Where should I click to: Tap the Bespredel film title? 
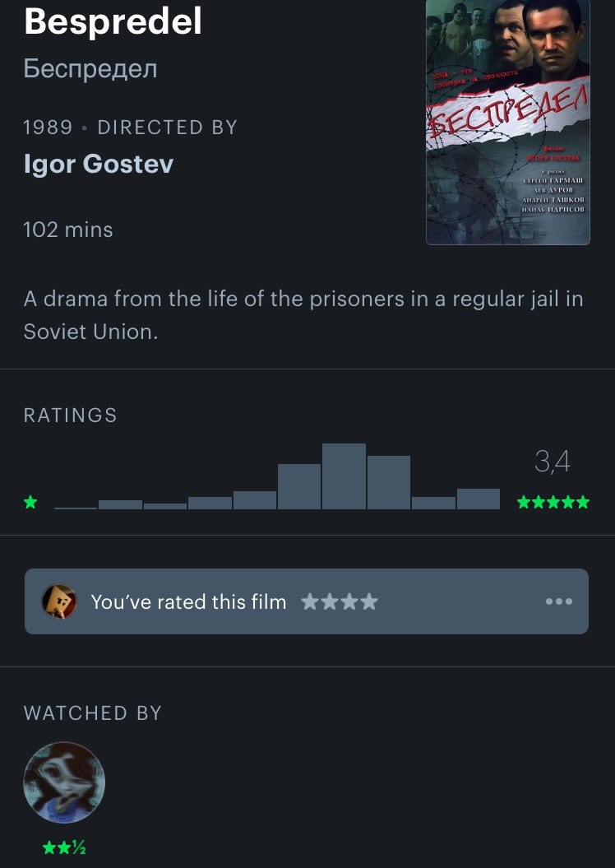[113, 22]
